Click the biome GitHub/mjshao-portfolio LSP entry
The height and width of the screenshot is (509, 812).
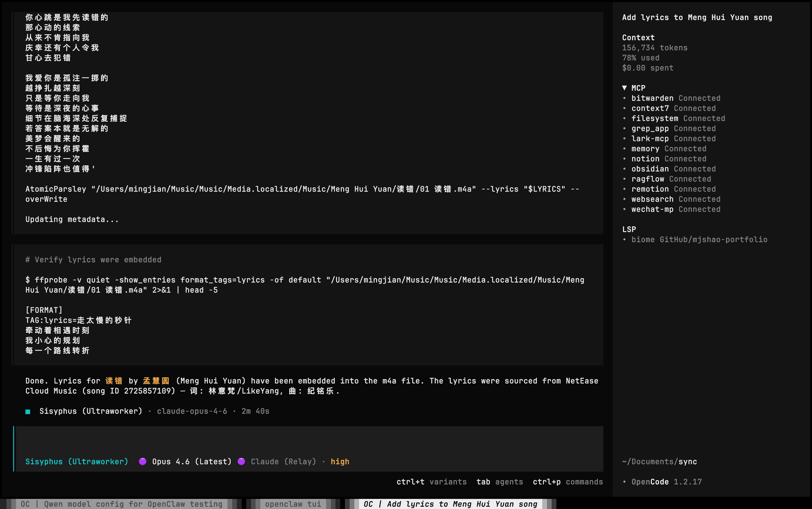[x=695, y=239]
